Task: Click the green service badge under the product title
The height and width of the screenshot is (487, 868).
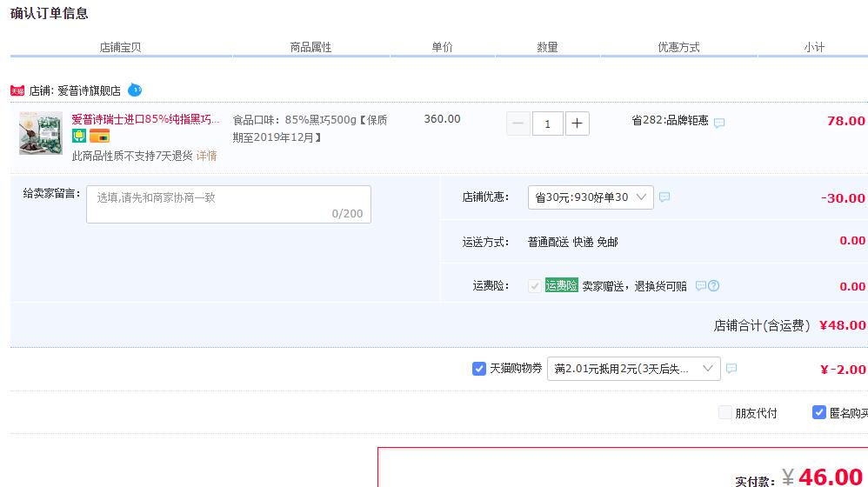Action: coord(79,136)
